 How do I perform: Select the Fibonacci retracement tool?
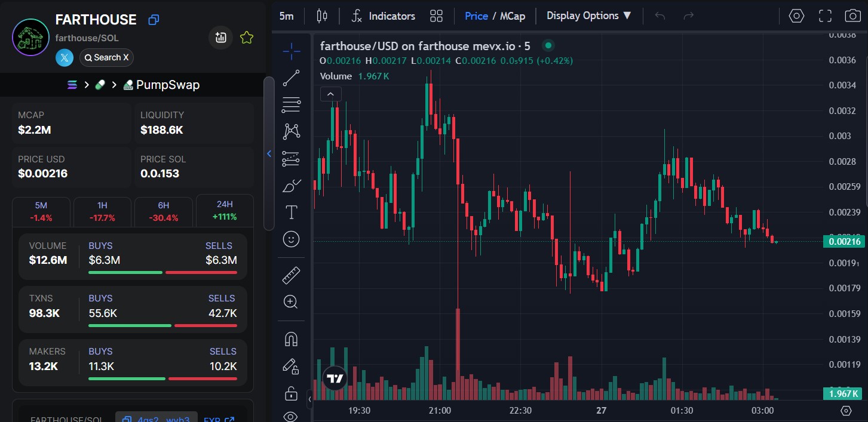click(x=292, y=104)
